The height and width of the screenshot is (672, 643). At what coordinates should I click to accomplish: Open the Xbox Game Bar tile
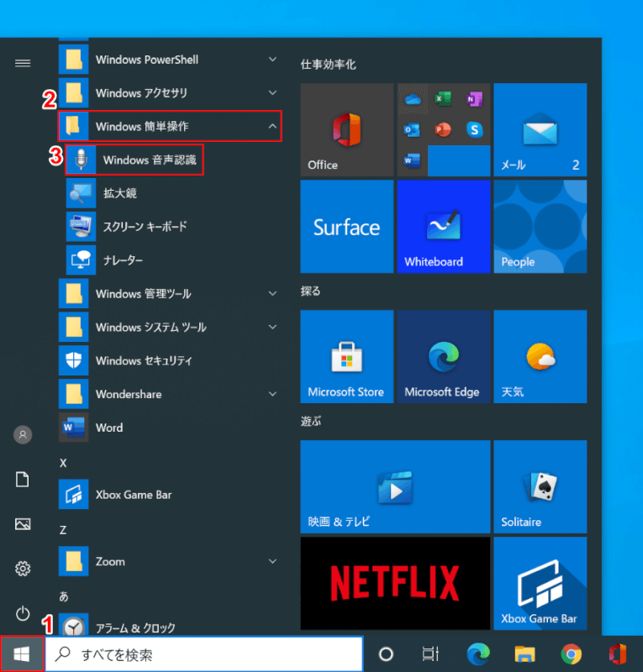point(540,583)
